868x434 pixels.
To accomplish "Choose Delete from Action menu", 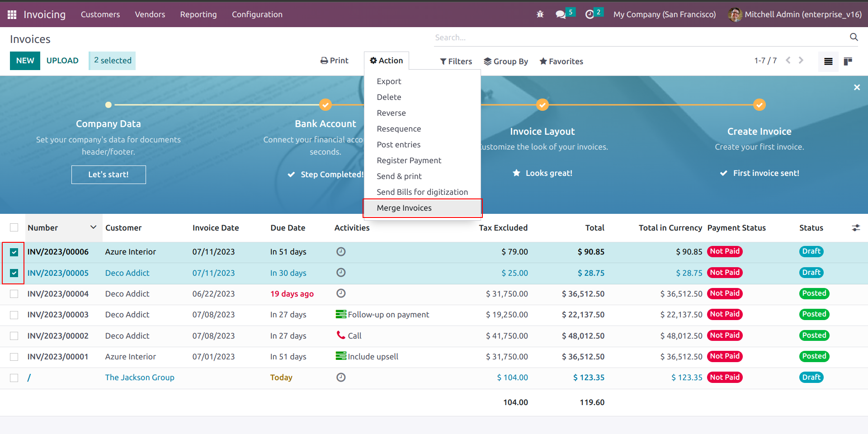I will (x=422, y=97).
